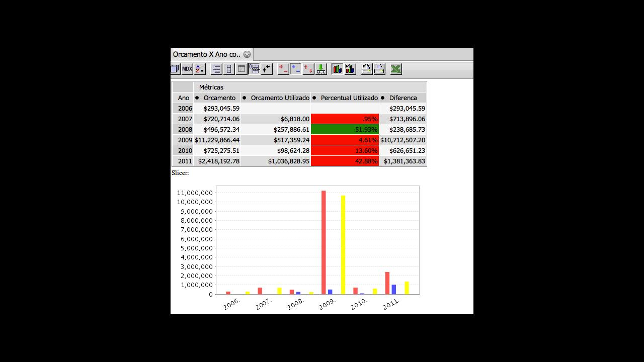Switch to the Orcamento X Ano tab
This screenshot has height=362, width=644.
point(207,54)
